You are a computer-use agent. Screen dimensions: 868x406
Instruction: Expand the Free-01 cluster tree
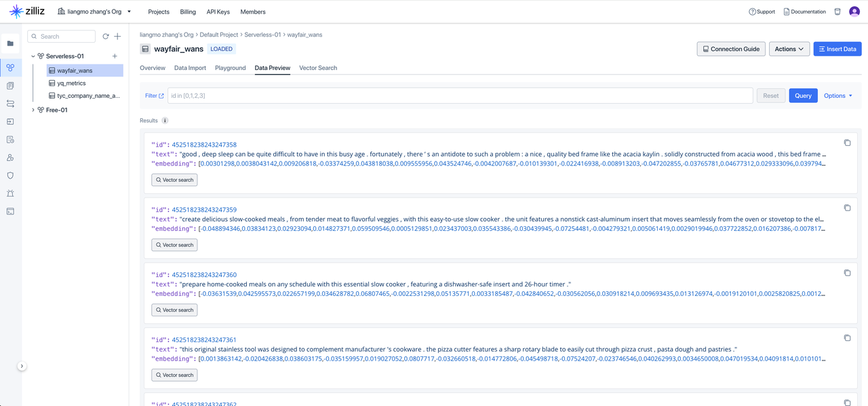click(33, 110)
